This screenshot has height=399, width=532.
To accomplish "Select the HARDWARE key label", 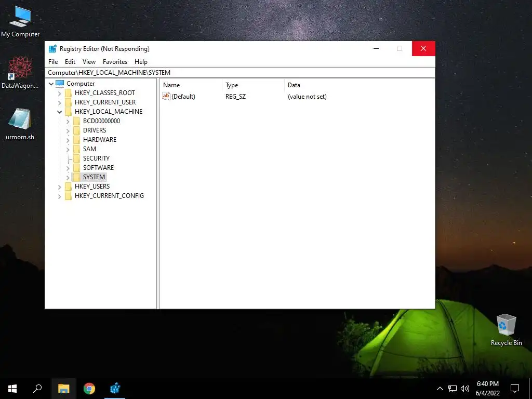I will [100, 140].
